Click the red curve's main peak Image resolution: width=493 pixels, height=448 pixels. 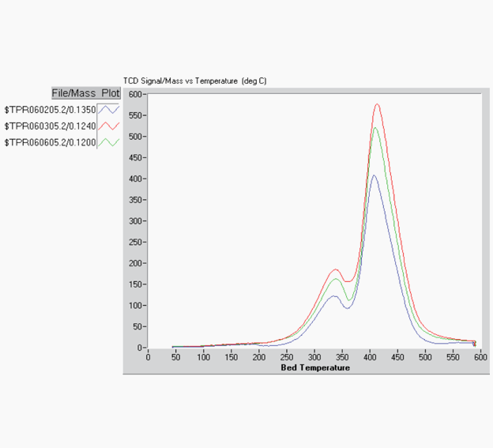click(377, 104)
